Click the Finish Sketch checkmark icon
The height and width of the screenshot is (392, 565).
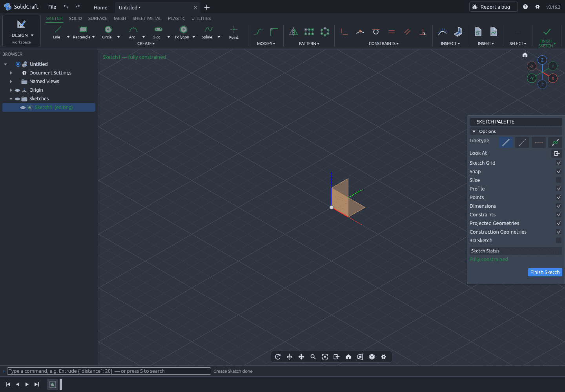[547, 32]
